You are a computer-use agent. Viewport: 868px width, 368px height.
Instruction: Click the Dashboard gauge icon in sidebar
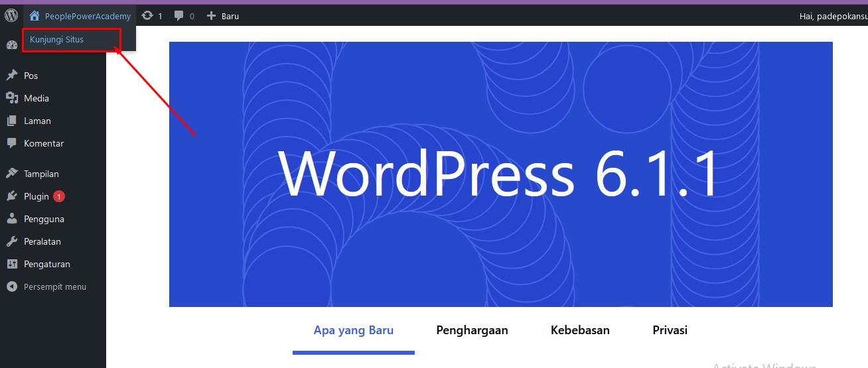click(x=12, y=46)
